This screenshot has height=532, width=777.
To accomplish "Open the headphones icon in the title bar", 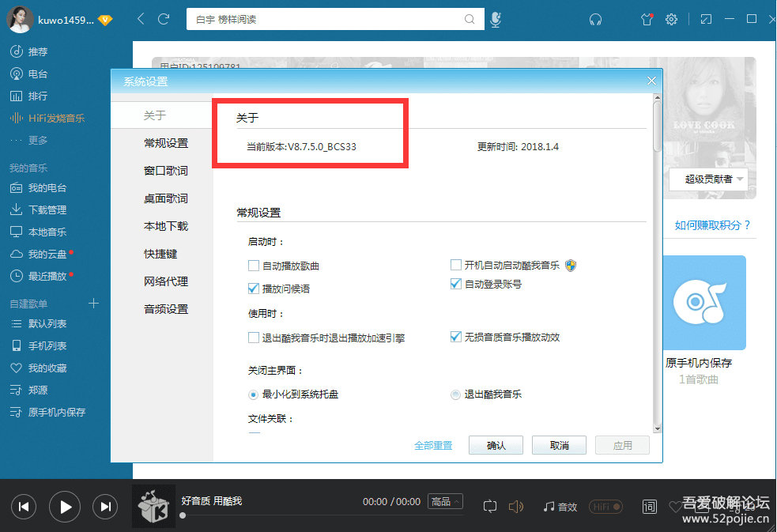I will pos(595,19).
